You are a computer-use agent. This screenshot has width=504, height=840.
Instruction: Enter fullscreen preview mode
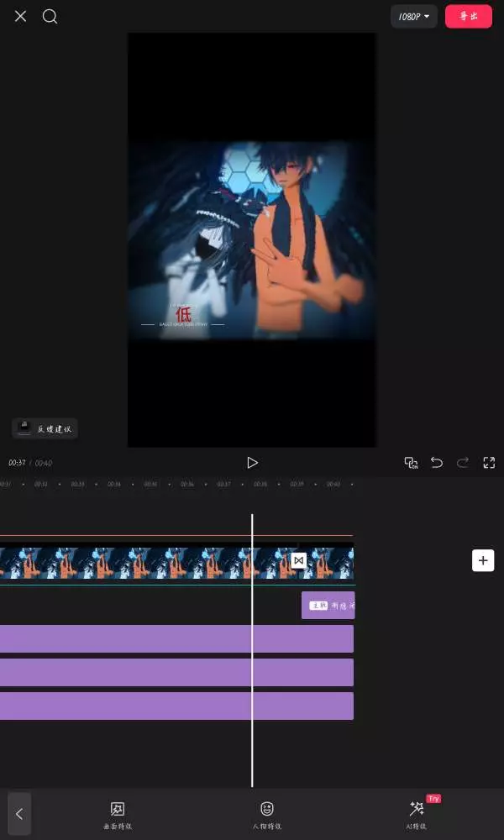coord(489,463)
